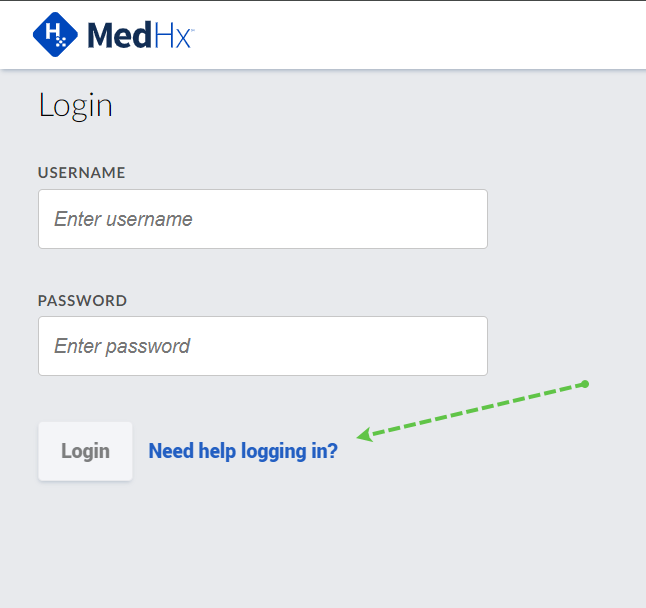Select the "Enter password" placeholder text

coord(122,346)
